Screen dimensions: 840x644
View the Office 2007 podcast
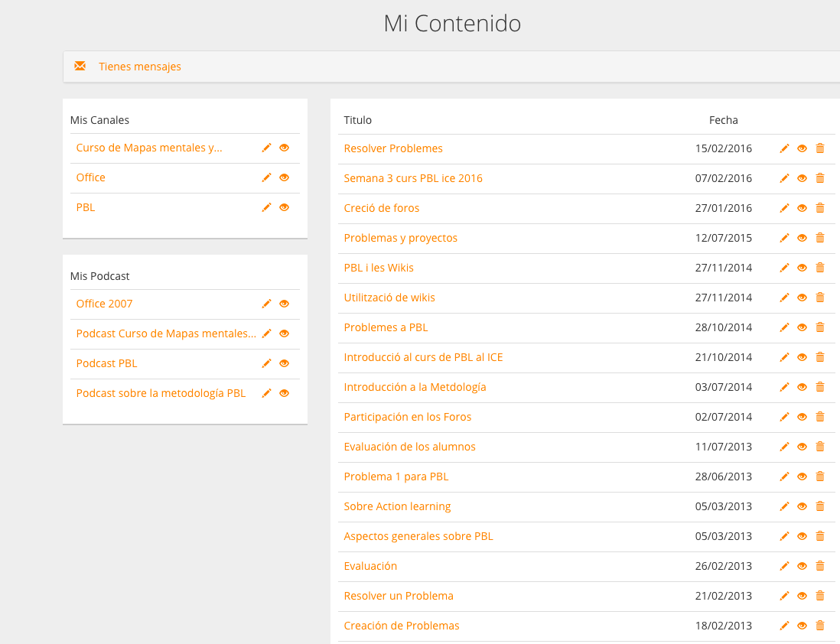coord(285,304)
